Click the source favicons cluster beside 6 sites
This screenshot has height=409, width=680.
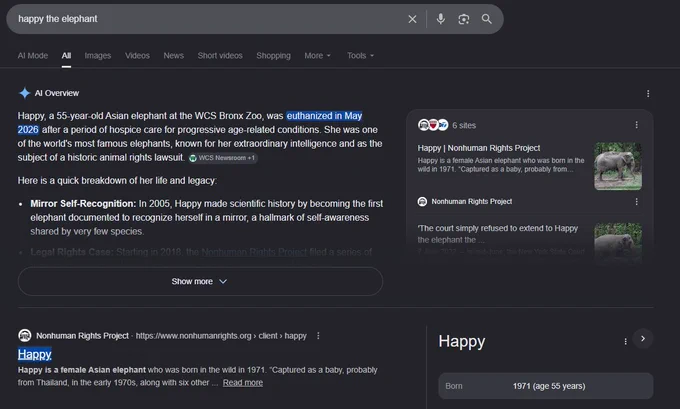[433, 125]
